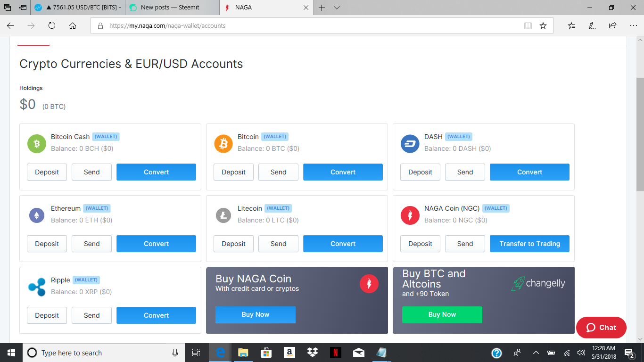Viewport: 644px width, 362px height.
Task: Click the NAGA Coin wallet icon
Action: [x=410, y=215]
